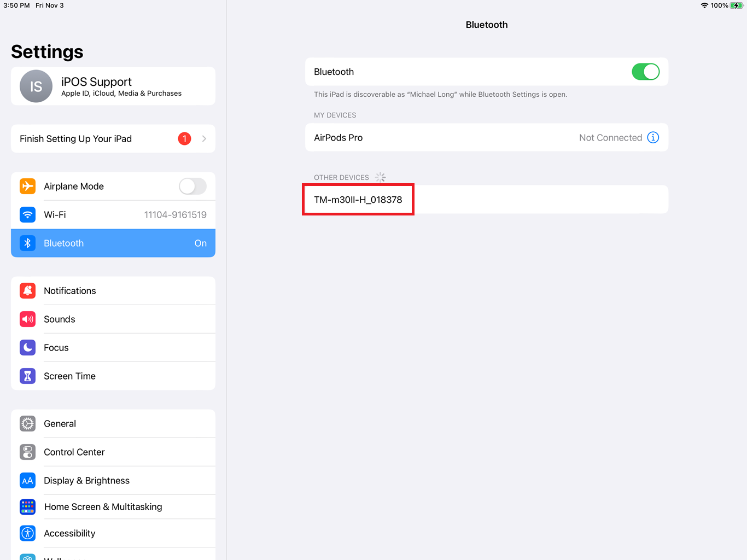Screen dimensions: 747x560
Task: Expand Finish Setting Up Your iPad chevron
Action: point(204,138)
